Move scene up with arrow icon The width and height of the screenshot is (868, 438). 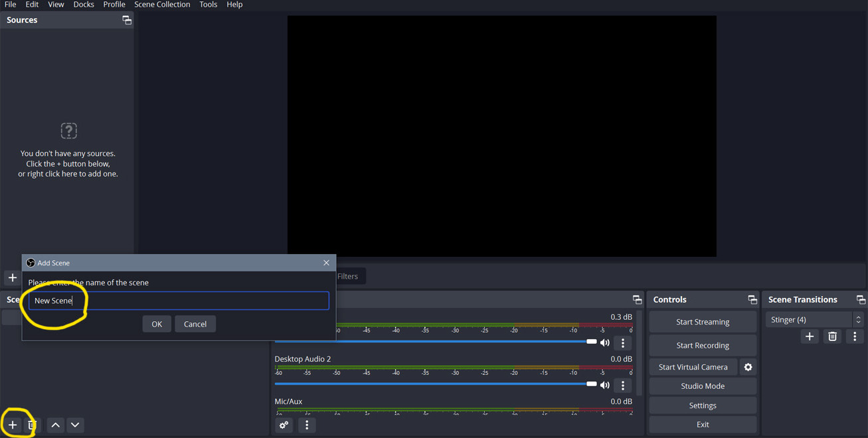click(x=56, y=425)
